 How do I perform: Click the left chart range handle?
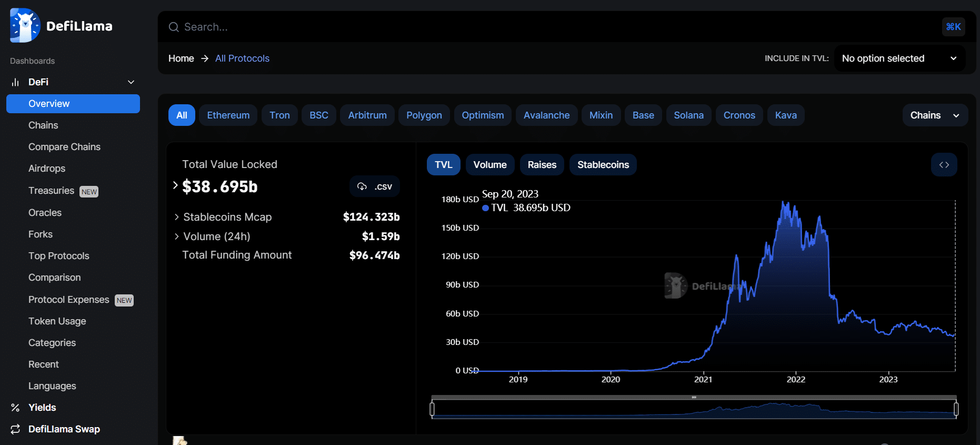(432, 409)
